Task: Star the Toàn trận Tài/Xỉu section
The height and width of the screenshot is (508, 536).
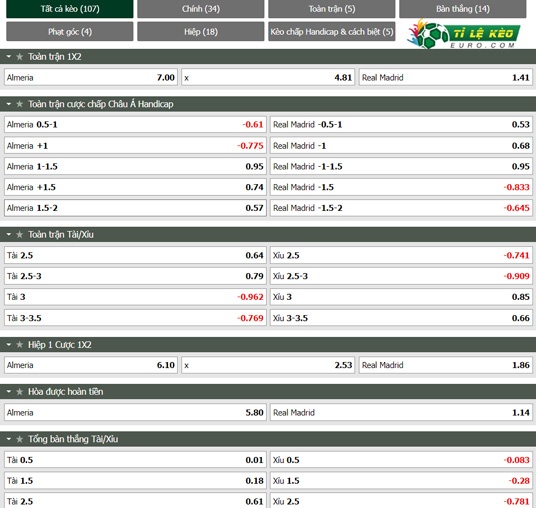Action: [x=19, y=235]
